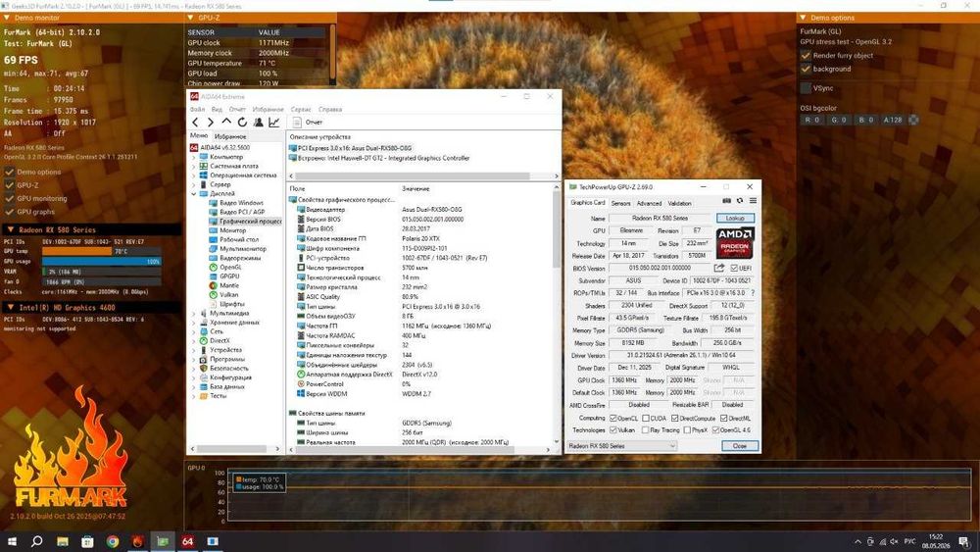
Task: Disable Render furry object option
Action: [806, 56]
